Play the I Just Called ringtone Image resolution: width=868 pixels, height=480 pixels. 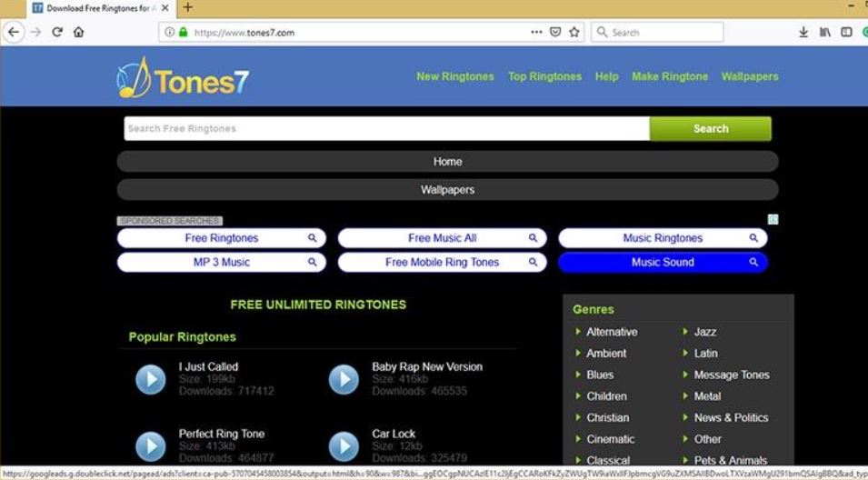(x=151, y=379)
